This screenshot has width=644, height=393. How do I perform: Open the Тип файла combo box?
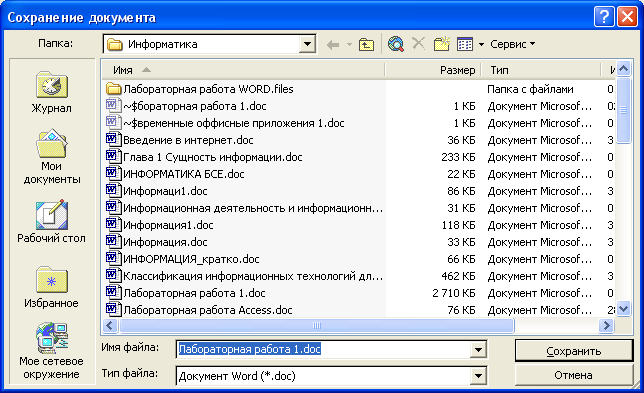tap(331, 376)
